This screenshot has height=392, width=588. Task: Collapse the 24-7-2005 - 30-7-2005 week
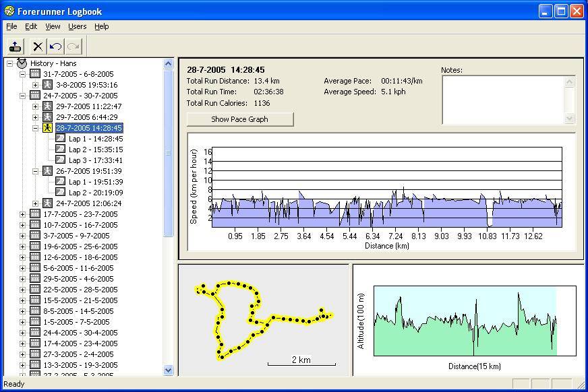(22, 96)
